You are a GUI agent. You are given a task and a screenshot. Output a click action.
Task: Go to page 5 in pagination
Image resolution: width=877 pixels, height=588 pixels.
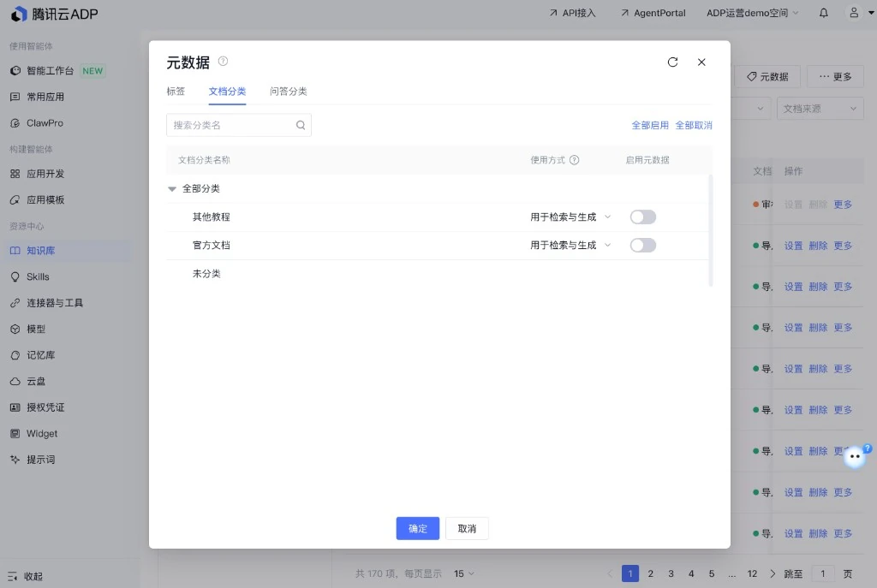click(x=712, y=573)
